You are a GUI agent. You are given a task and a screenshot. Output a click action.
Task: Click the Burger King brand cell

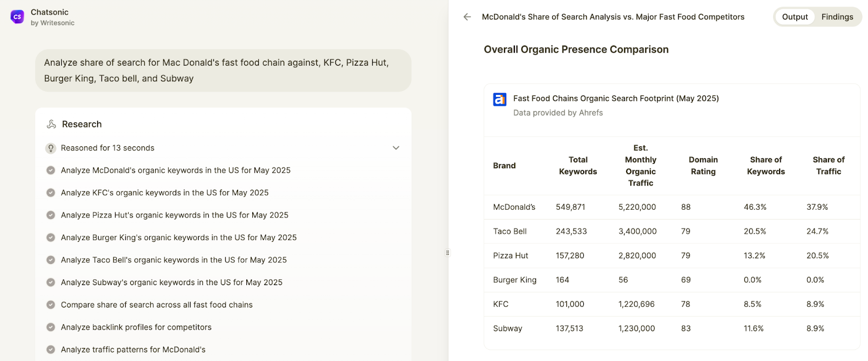click(x=515, y=280)
